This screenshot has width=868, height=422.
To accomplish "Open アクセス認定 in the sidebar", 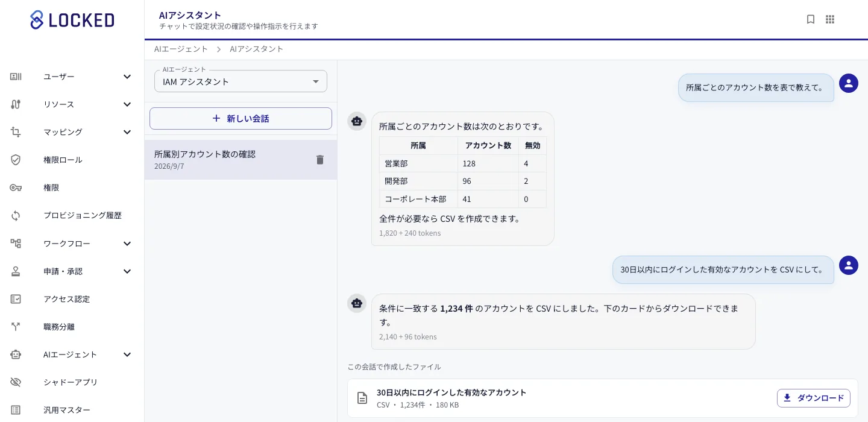I will click(x=72, y=299).
